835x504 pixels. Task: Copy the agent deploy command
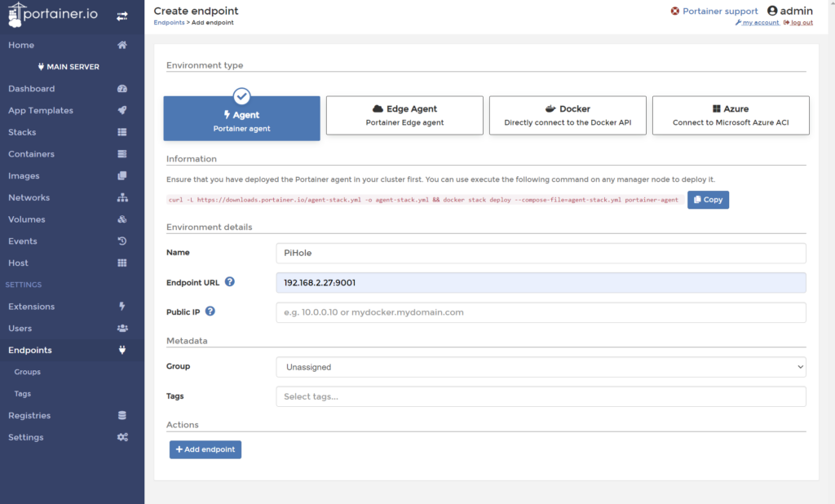coord(709,200)
